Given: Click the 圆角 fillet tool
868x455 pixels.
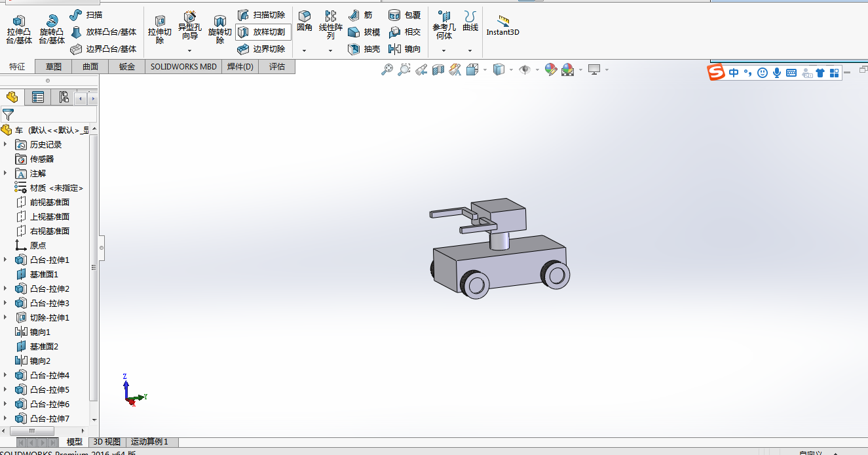Looking at the screenshot, I should (305, 21).
